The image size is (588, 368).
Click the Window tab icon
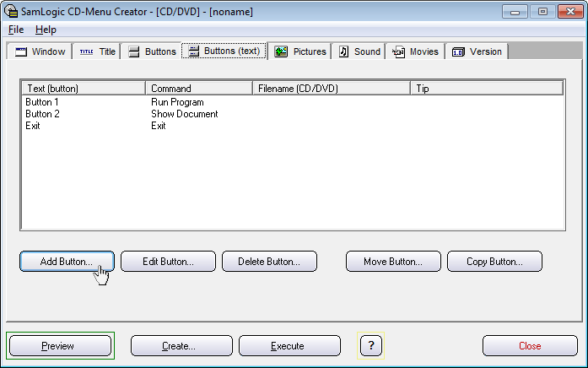coord(21,51)
